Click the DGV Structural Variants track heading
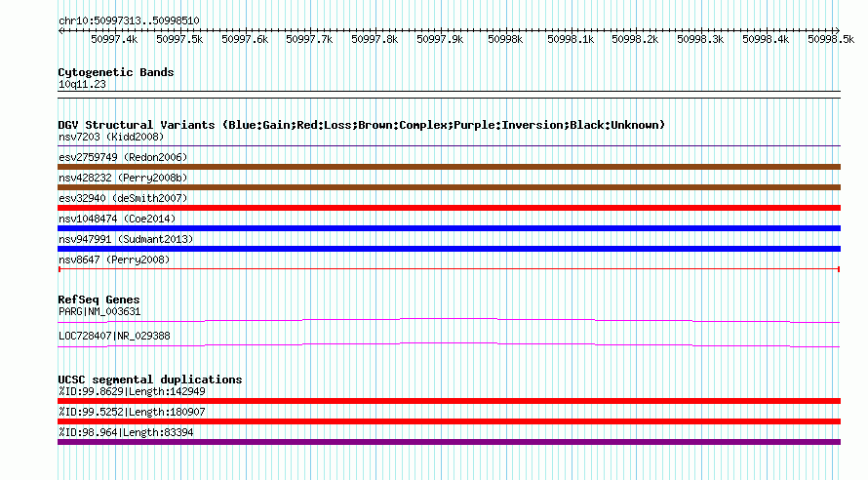Screen dimensions: 868x480 362,125
